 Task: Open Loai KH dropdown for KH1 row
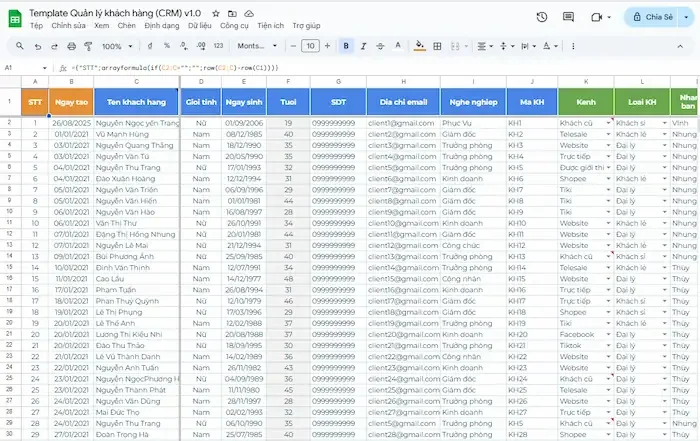(664, 123)
